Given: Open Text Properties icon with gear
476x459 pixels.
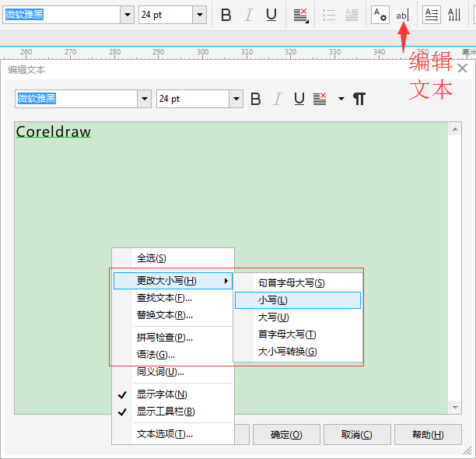Looking at the screenshot, I should click(380, 15).
